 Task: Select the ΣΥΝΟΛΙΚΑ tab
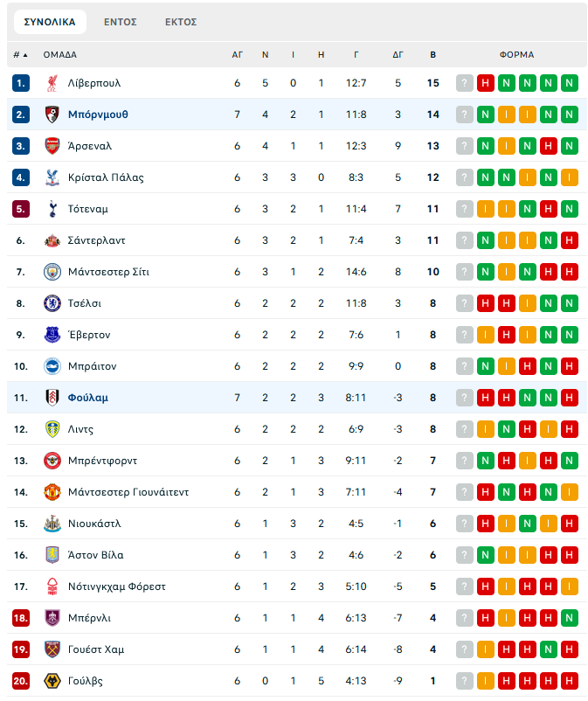[x=50, y=22]
